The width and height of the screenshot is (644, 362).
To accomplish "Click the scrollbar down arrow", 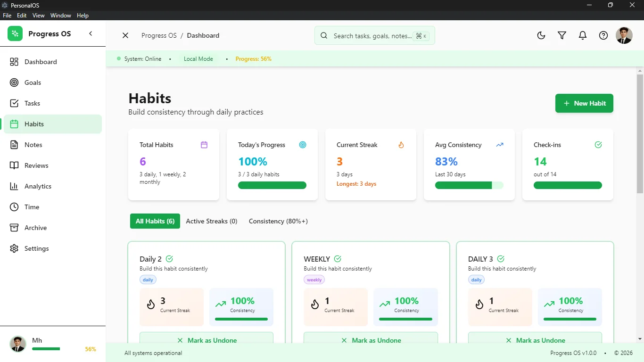I will coord(640,339).
